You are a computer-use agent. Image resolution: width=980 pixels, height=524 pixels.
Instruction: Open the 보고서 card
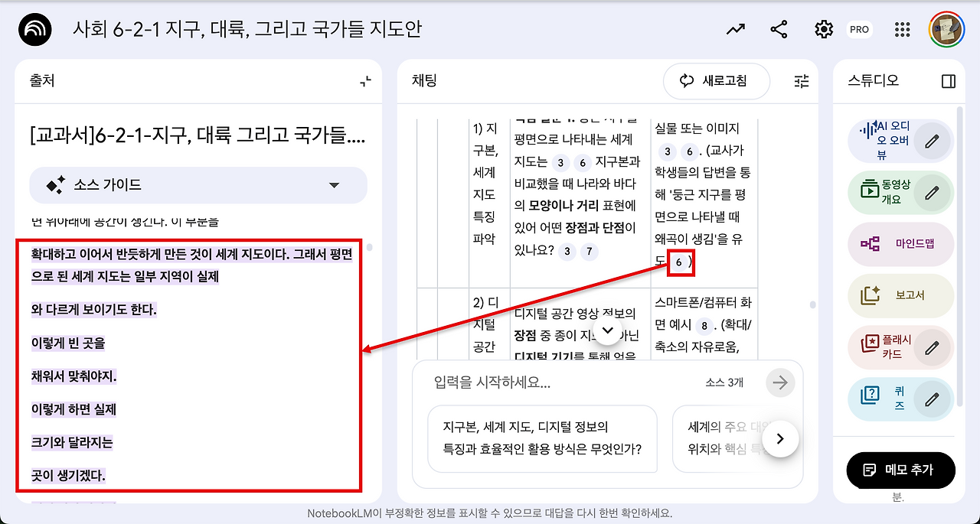point(901,295)
